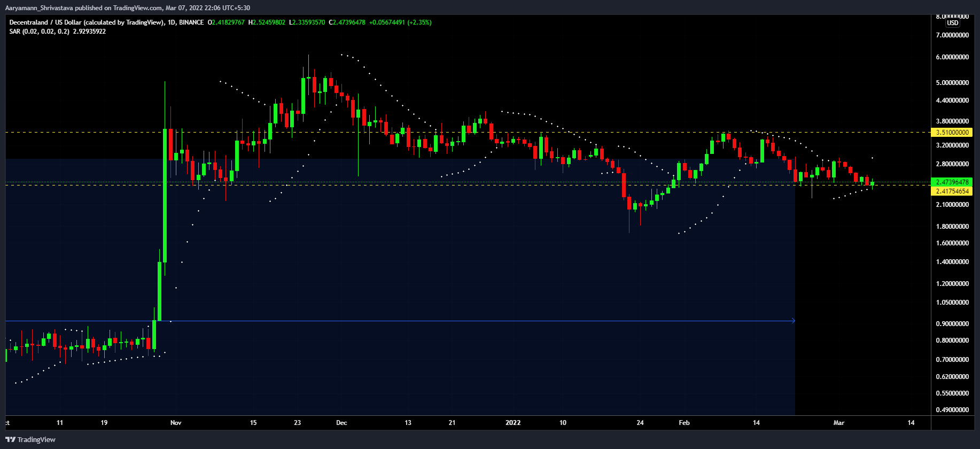Click the 'Feb' label on the time axis
The height and width of the screenshot is (449, 980).
coord(684,423)
